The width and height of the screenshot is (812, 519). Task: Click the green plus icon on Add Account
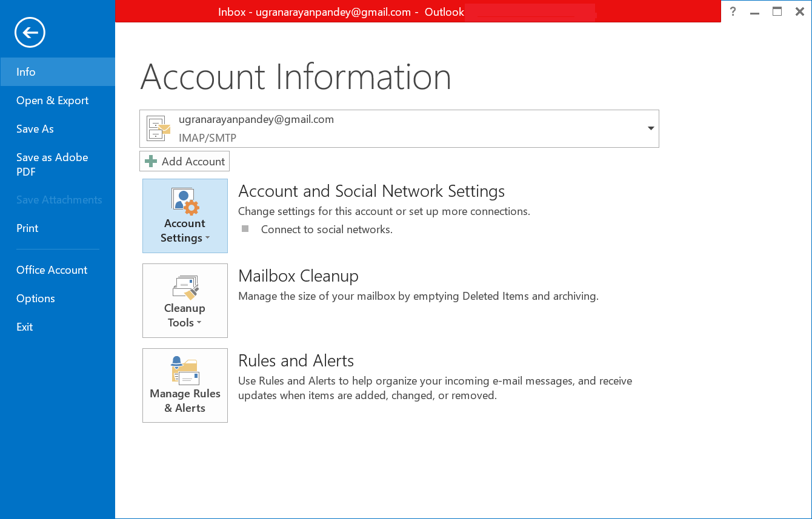click(x=151, y=162)
